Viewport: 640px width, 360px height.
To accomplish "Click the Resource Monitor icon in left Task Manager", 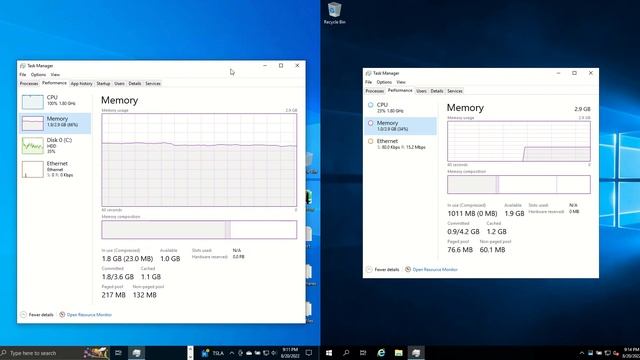I will click(62, 315).
